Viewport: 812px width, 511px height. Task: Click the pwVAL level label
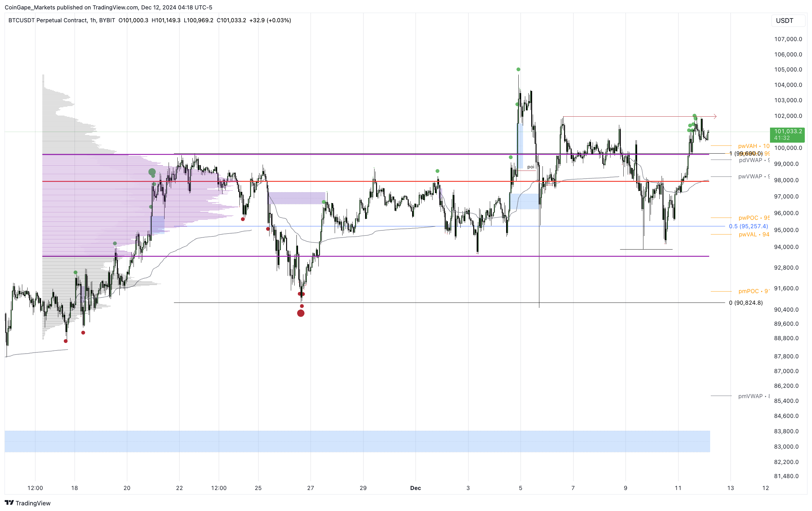pyautogui.click(x=754, y=234)
